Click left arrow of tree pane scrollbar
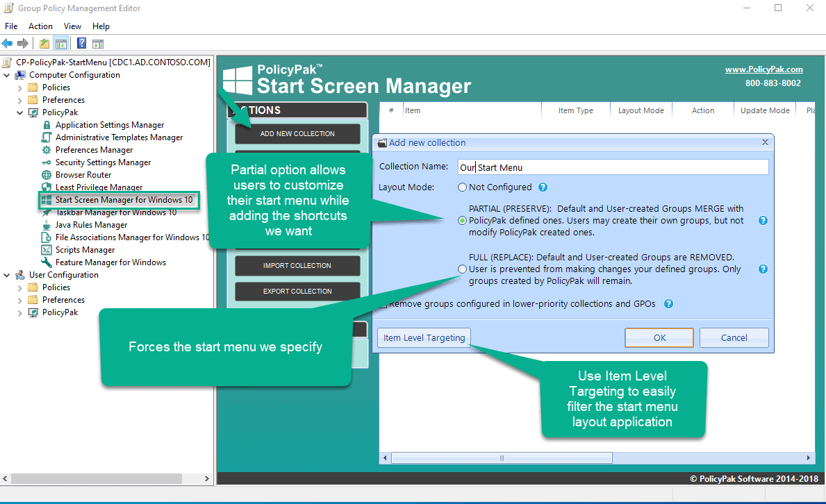Viewport: 826px width, 504px height. (x=6, y=479)
